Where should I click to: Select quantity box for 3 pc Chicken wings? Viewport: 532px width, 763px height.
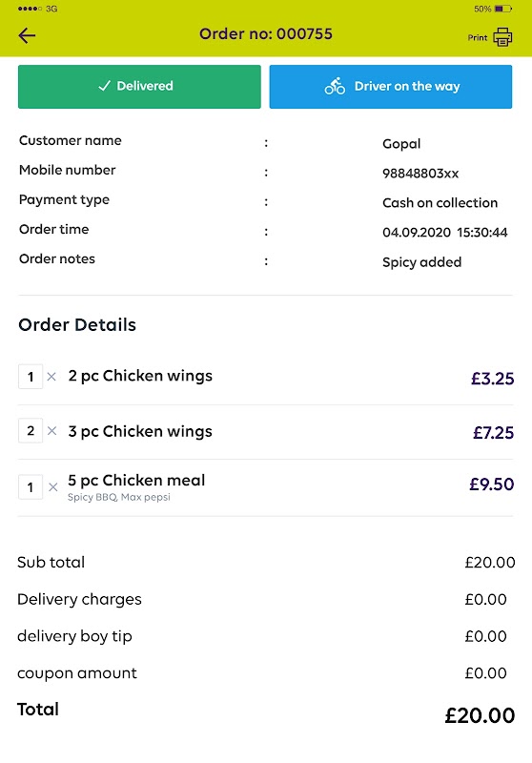click(x=31, y=431)
